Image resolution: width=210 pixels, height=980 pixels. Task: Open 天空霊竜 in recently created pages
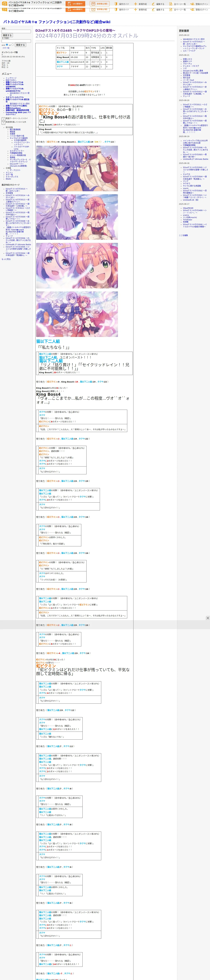point(9,193)
